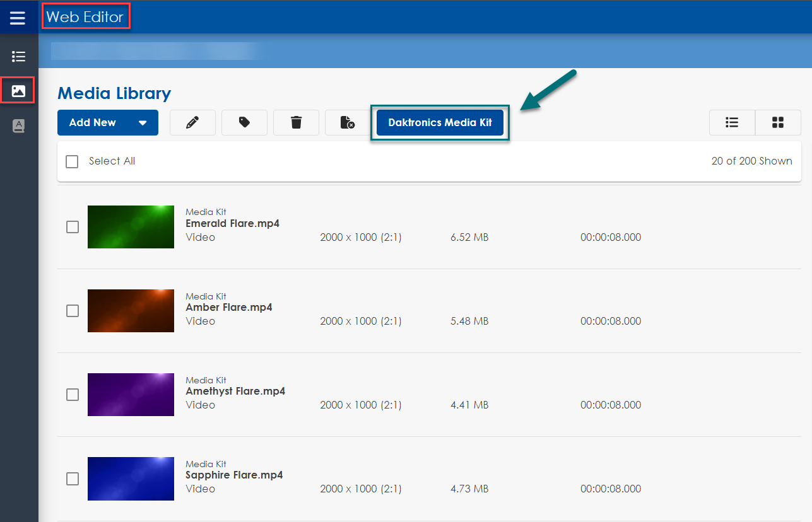Expand the Add New dropdown arrow
The width and height of the screenshot is (812, 522).
(143, 123)
